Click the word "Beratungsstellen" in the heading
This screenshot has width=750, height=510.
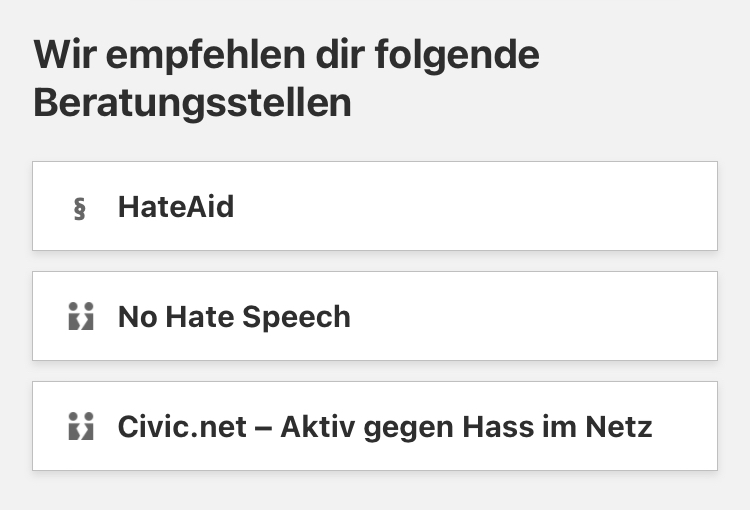coord(192,103)
